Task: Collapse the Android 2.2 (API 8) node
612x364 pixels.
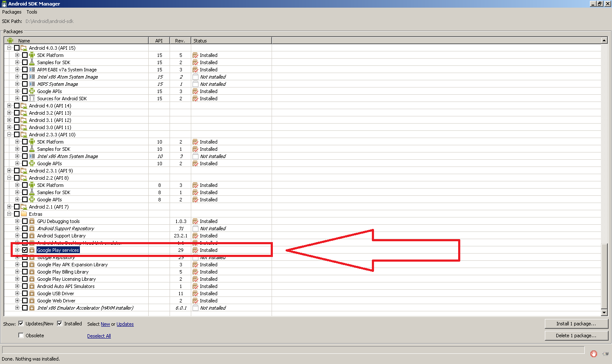Action: (x=9, y=178)
